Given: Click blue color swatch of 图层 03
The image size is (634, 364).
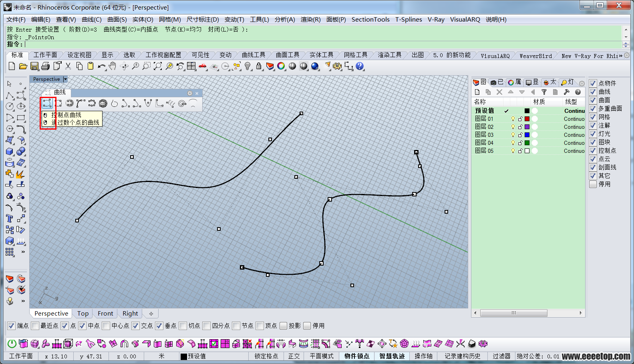Looking at the screenshot, I should [527, 135].
